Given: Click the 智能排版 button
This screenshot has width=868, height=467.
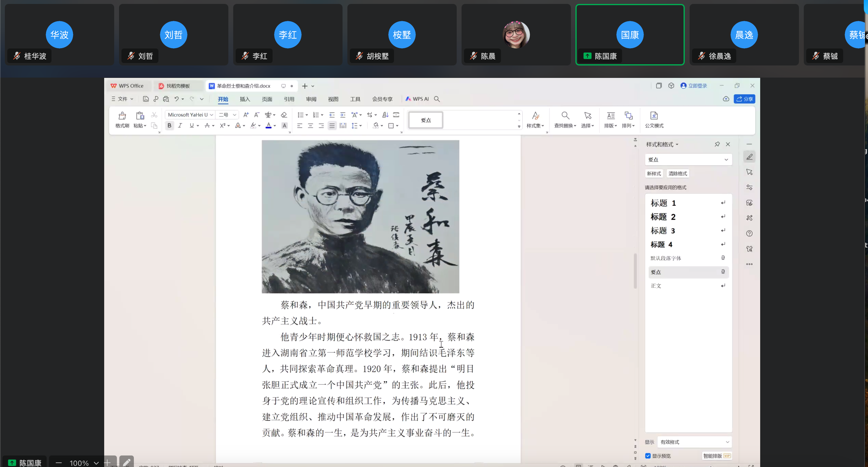Looking at the screenshot, I should 717,455.
